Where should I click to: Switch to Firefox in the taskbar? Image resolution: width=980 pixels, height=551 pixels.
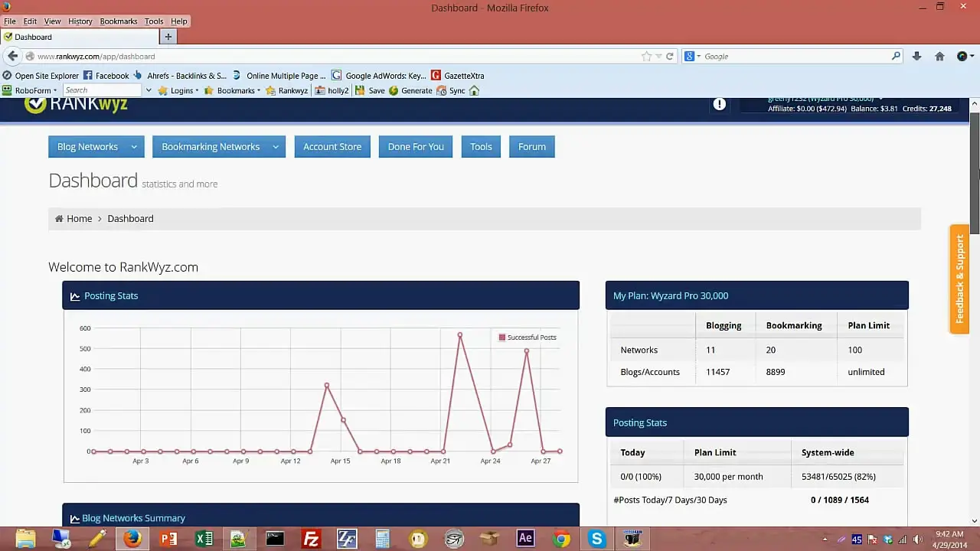132,539
